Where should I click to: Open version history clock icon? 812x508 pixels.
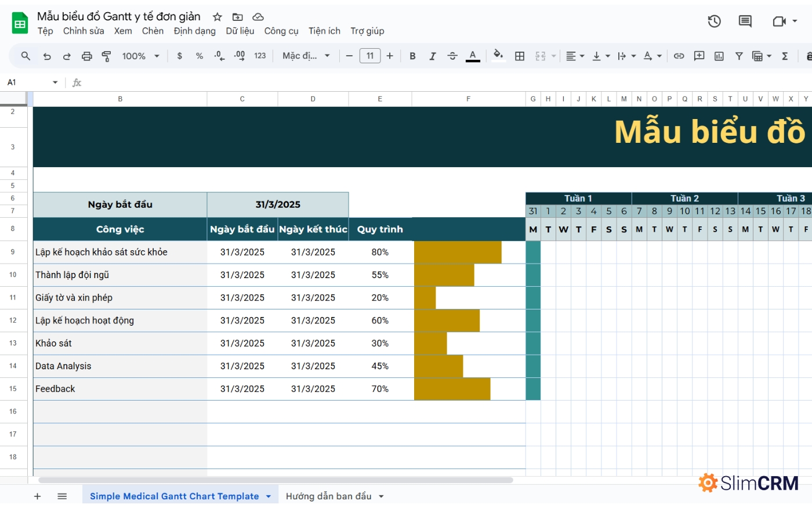[715, 21]
